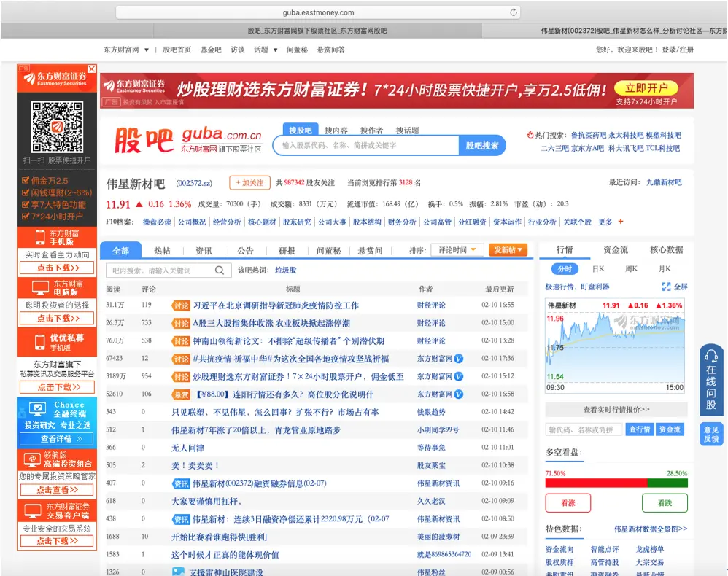Image resolution: width=728 pixels, height=576 pixels.
Task: Open the 意见反馈 feedback button
Action: [x=711, y=434]
